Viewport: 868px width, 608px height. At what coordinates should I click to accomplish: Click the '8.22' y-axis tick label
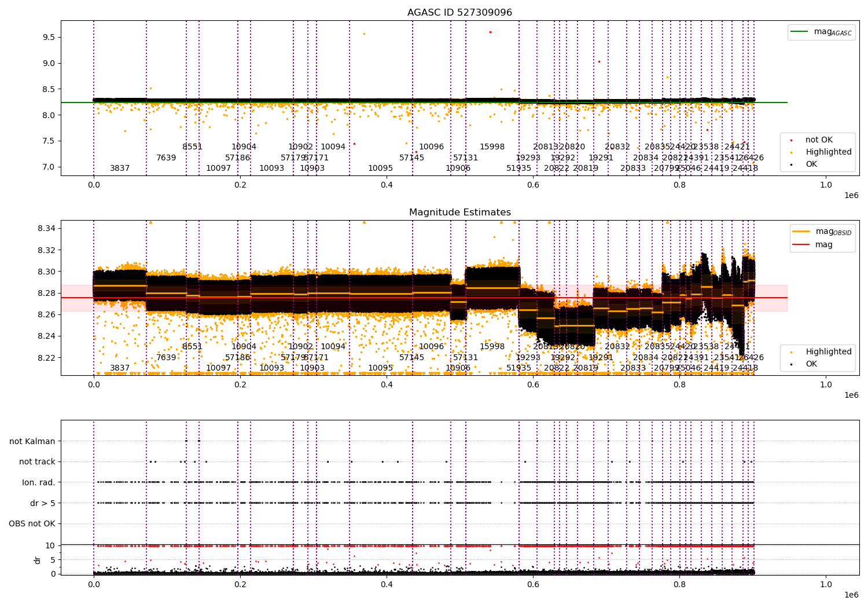click(x=46, y=358)
